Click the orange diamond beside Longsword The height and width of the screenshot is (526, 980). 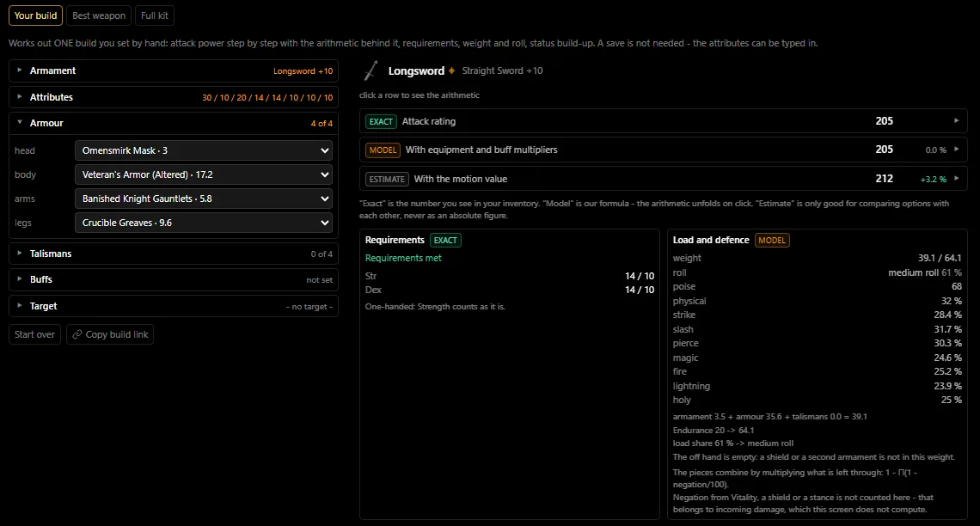452,70
